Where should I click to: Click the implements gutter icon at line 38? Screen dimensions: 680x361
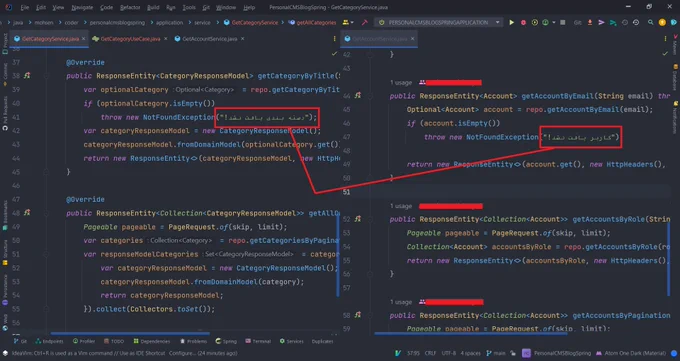point(27,75)
